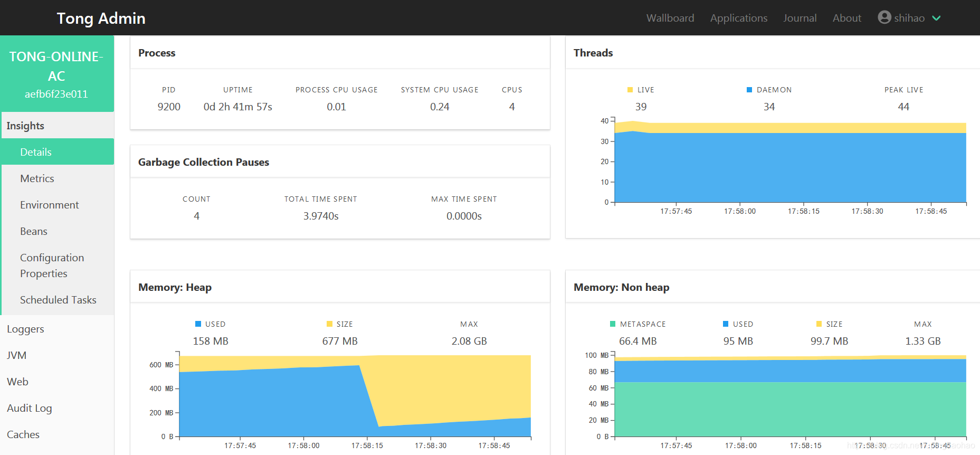
Task: Click the yellow SIZE non-heap legend swatch
Action: coord(819,324)
